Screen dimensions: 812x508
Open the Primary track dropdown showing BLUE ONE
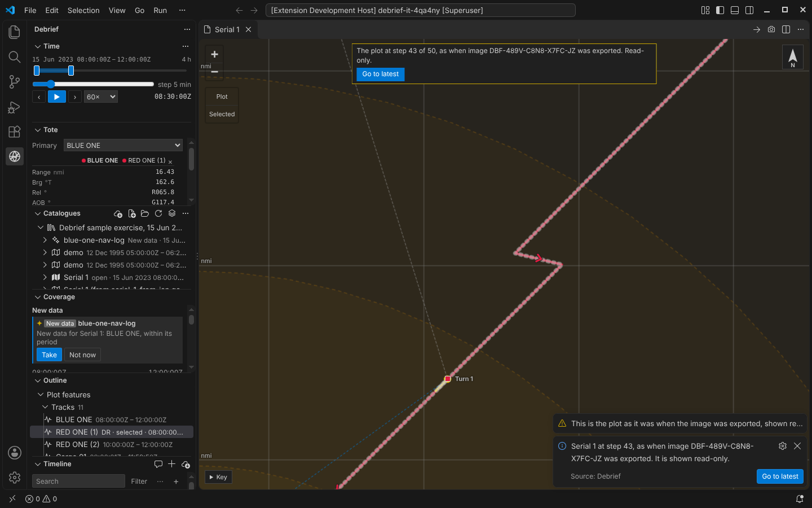pyautogui.click(x=123, y=146)
